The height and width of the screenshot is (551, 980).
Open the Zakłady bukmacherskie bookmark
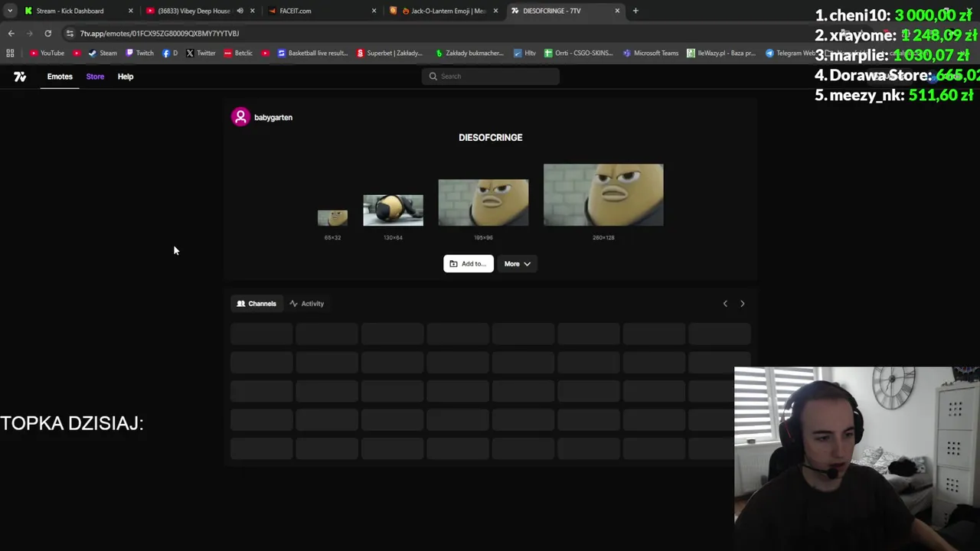(469, 53)
